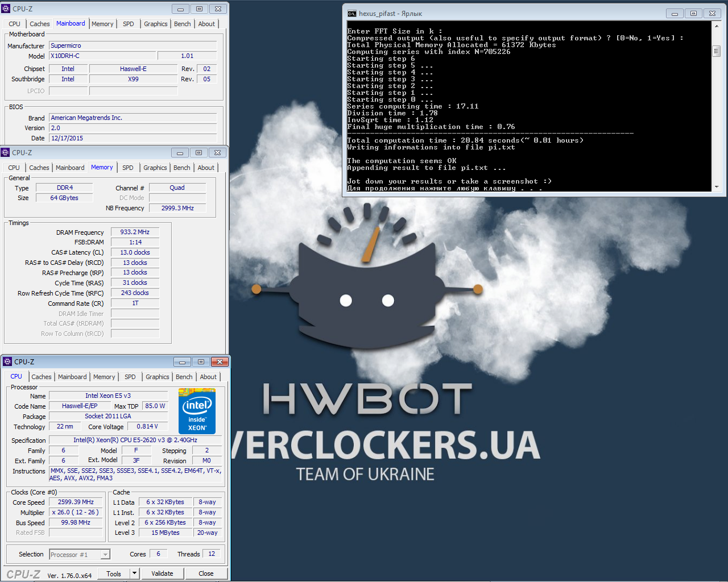Click the Max TDP value 85.0 W
The height and width of the screenshot is (582, 728).
coord(155,406)
